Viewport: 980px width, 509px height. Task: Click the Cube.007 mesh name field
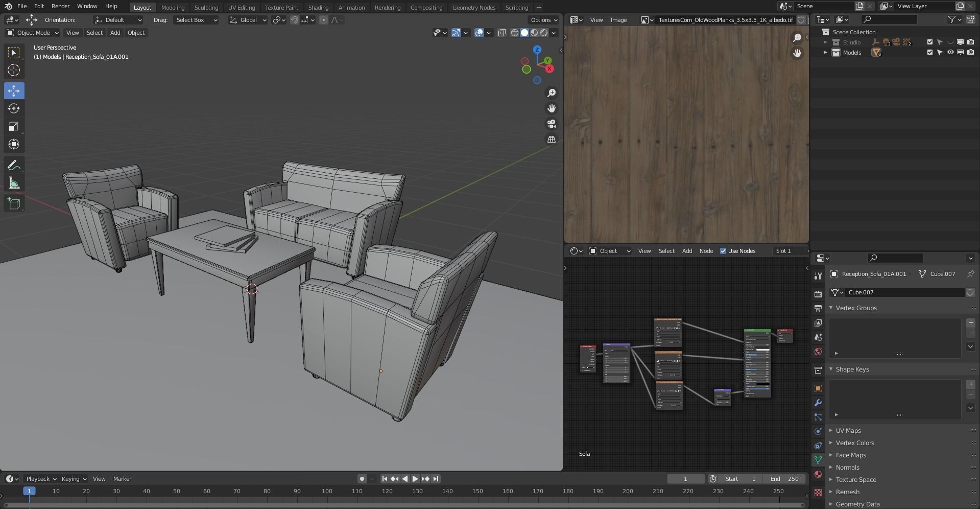tap(905, 292)
